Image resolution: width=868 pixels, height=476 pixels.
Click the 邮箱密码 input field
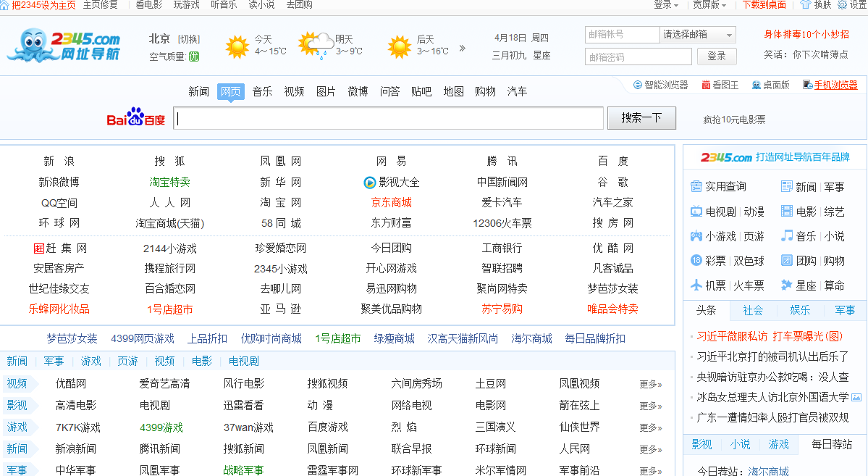click(639, 57)
